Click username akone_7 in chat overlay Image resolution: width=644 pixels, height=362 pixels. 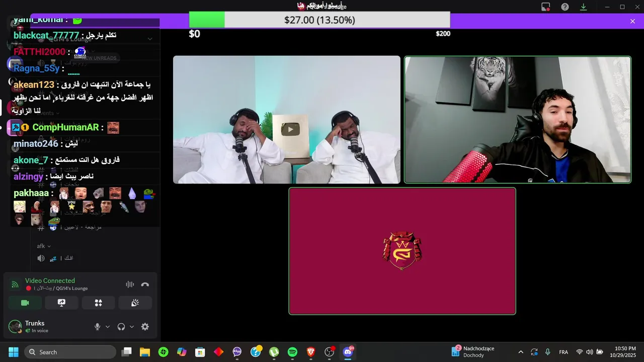[31, 160]
